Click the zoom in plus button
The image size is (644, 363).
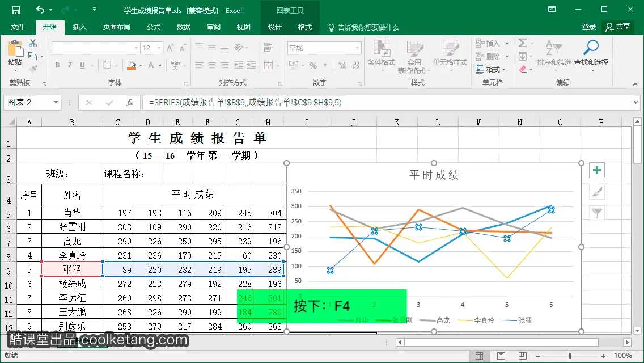tap(603, 356)
